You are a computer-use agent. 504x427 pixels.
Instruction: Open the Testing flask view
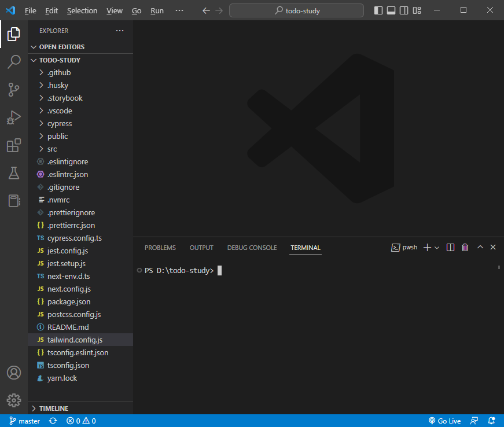pos(13,173)
